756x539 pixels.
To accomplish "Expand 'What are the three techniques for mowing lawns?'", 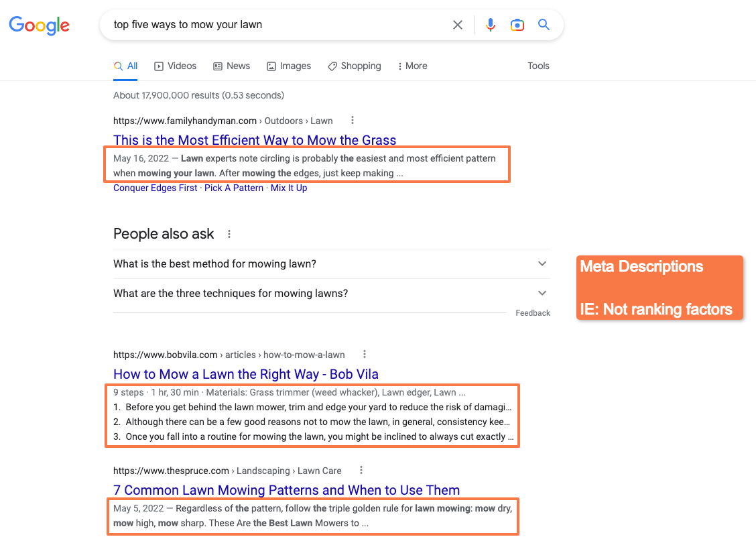I will (x=331, y=293).
